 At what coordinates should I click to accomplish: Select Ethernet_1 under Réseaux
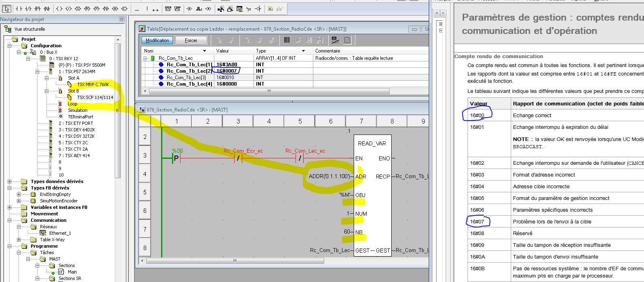[60, 233]
